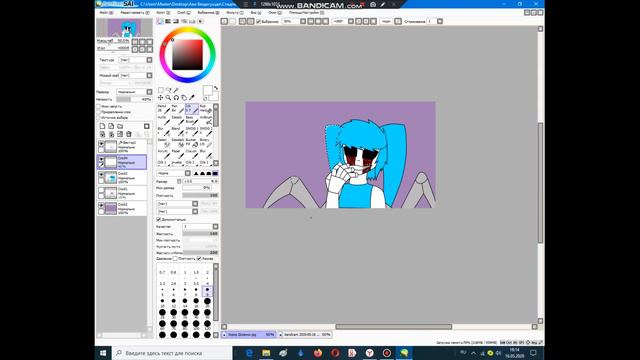Screen dimensions: 640x360
Task: Select the Lasso tool
Action: [169, 90]
